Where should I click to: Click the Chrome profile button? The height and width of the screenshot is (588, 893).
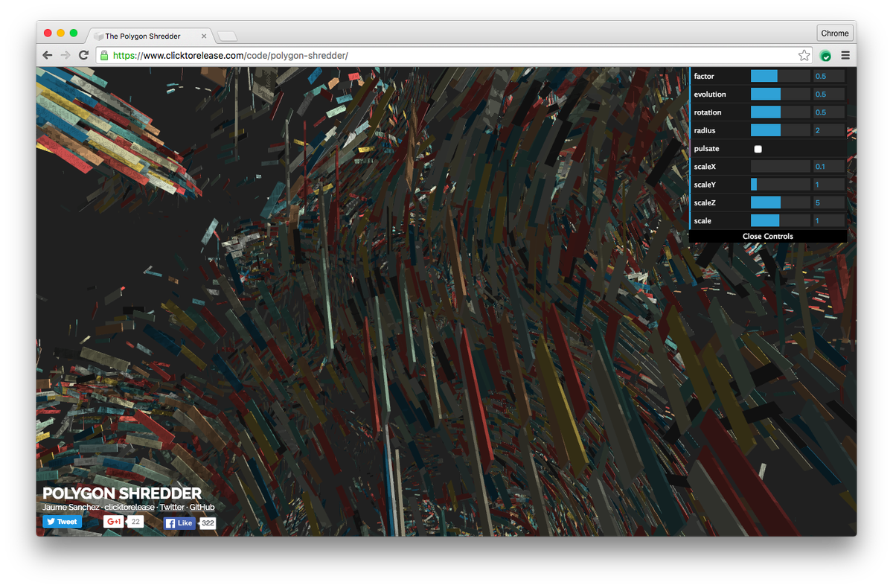pos(835,33)
